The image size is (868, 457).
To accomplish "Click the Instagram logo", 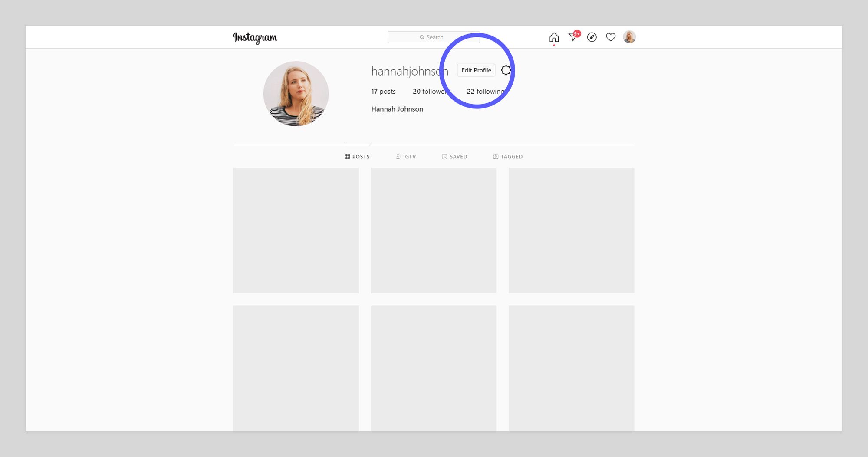I will [x=255, y=38].
